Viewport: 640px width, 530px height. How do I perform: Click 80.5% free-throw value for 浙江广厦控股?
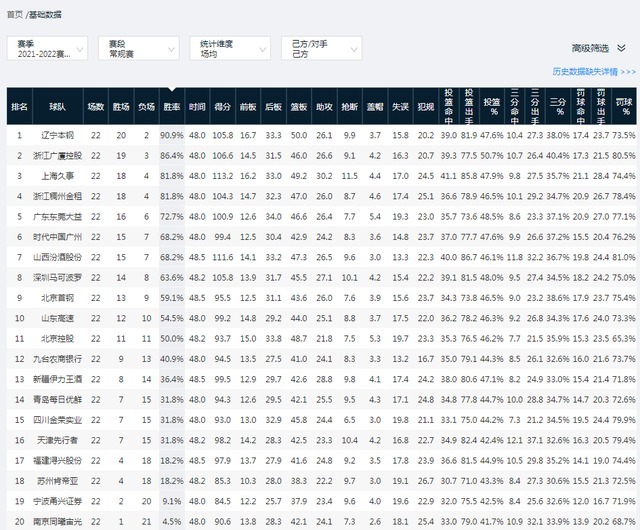pos(624,156)
